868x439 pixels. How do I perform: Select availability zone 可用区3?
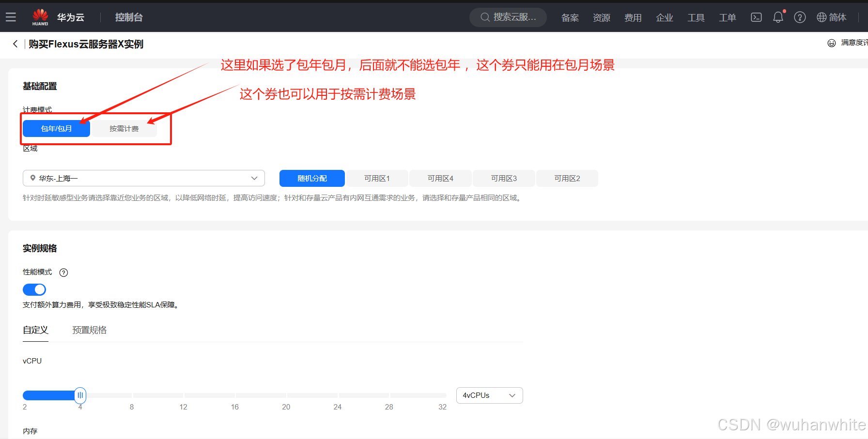click(x=504, y=178)
